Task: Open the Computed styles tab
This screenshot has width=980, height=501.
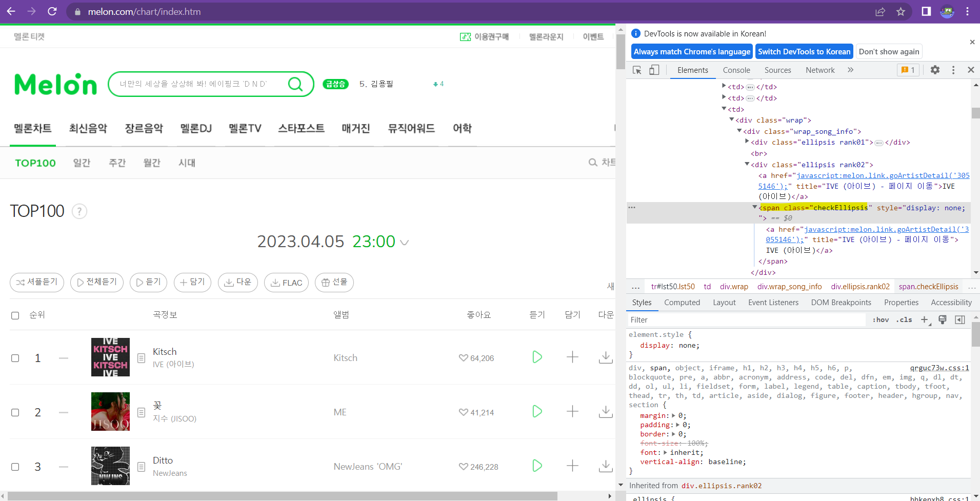Action: (x=682, y=303)
